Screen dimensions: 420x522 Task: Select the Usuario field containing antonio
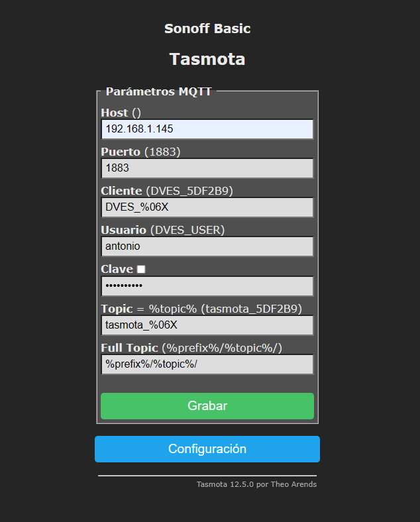pyautogui.click(x=207, y=246)
